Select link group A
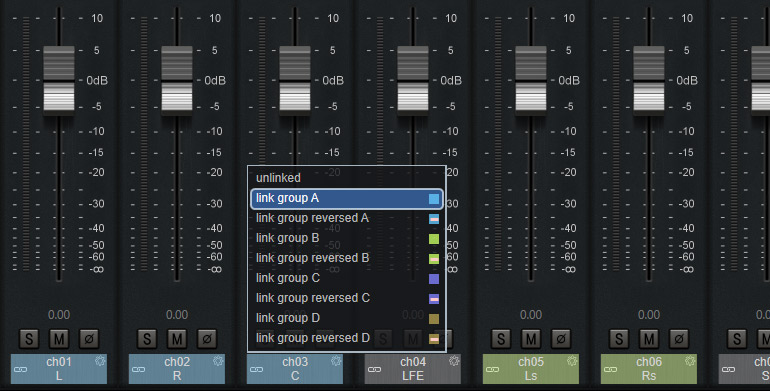This screenshot has width=770, height=391. click(347, 198)
